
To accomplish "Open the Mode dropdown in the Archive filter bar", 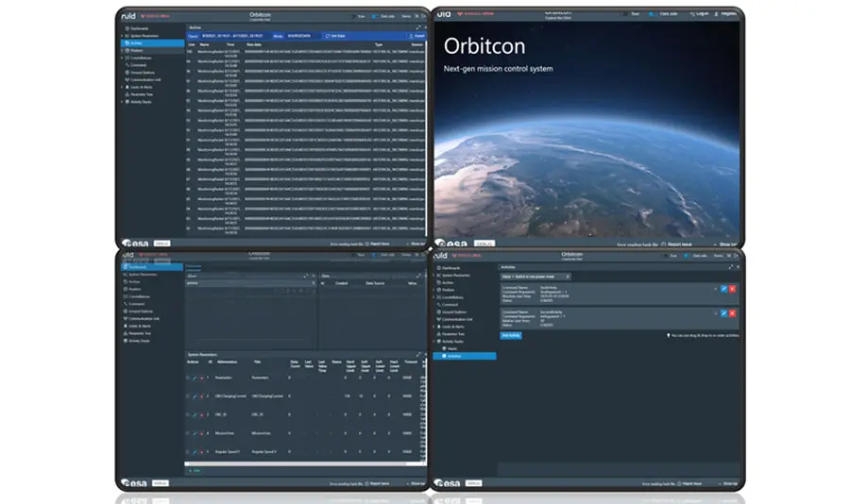I will pos(302,35).
